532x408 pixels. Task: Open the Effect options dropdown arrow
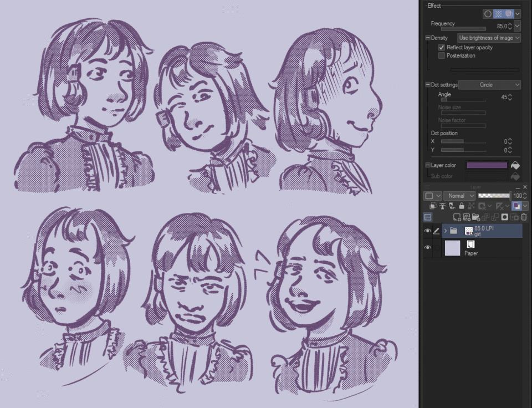518,14
